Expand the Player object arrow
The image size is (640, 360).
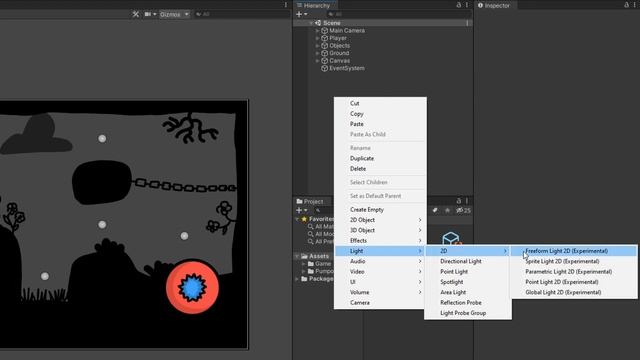click(x=317, y=38)
